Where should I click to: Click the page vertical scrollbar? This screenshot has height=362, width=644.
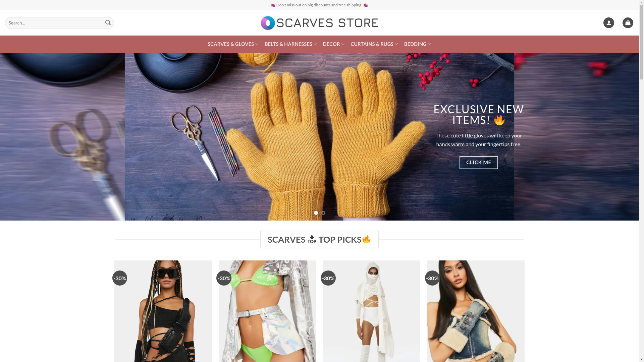[641, 181]
